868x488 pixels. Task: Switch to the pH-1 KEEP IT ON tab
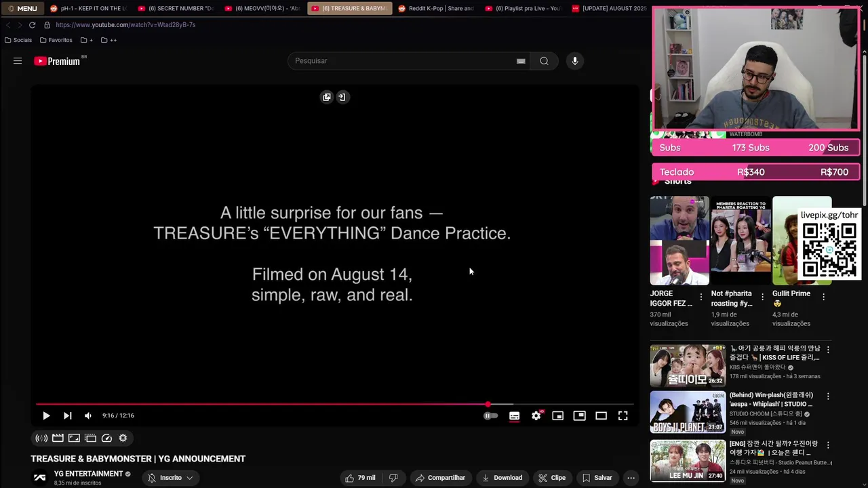[87, 8]
